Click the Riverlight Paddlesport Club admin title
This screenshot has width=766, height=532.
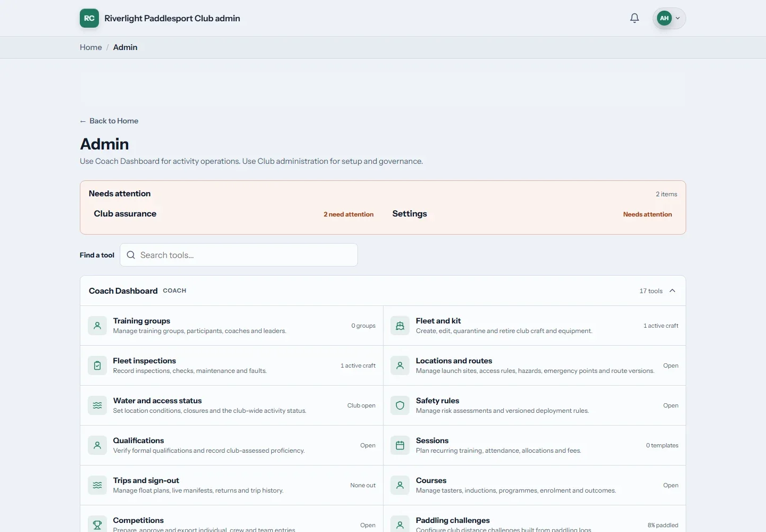172,18
